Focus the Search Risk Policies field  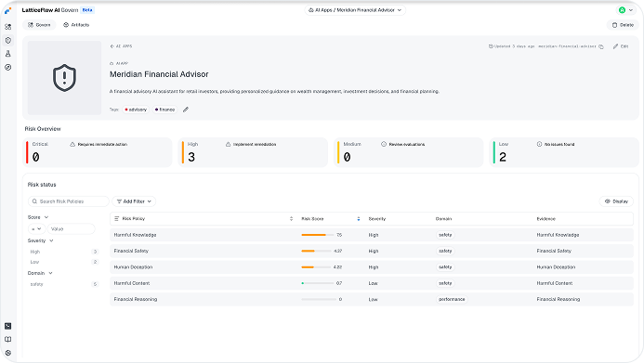point(68,201)
